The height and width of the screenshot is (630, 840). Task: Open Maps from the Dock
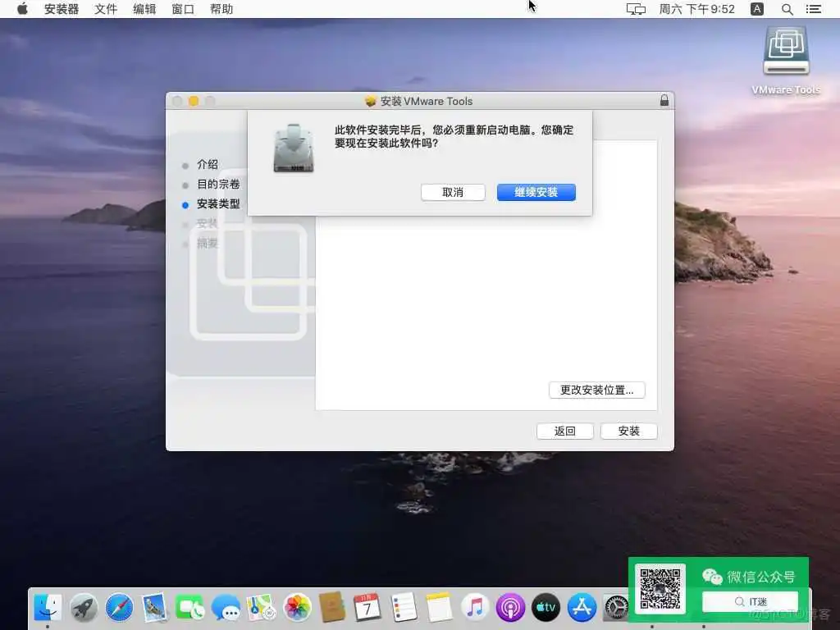click(x=261, y=607)
